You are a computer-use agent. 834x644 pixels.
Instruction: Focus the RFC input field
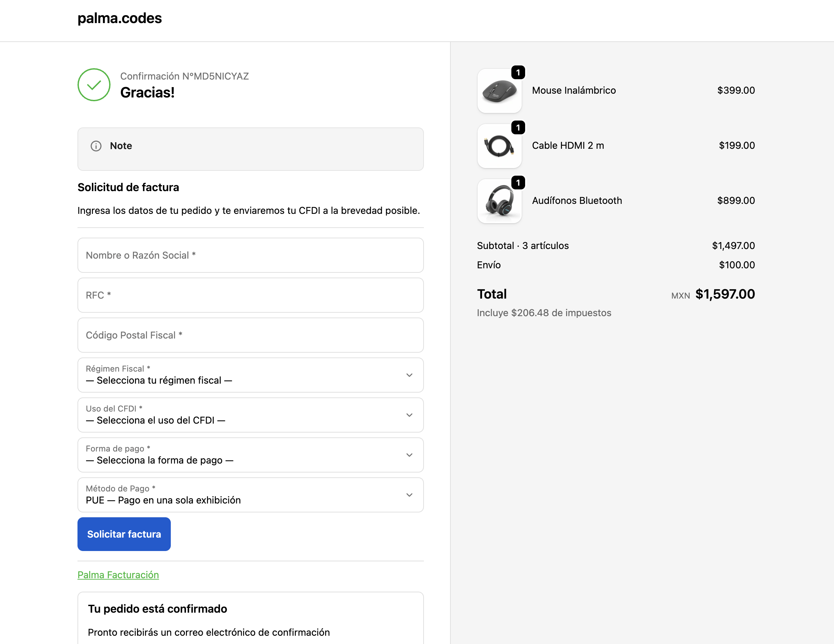(250, 295)
